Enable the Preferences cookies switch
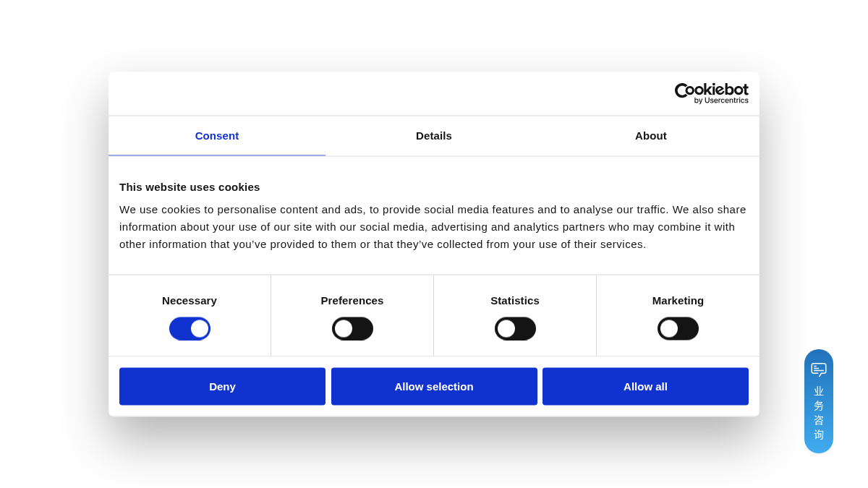The width and height of the screenshot is (868, 488). (x=352, y=329)
